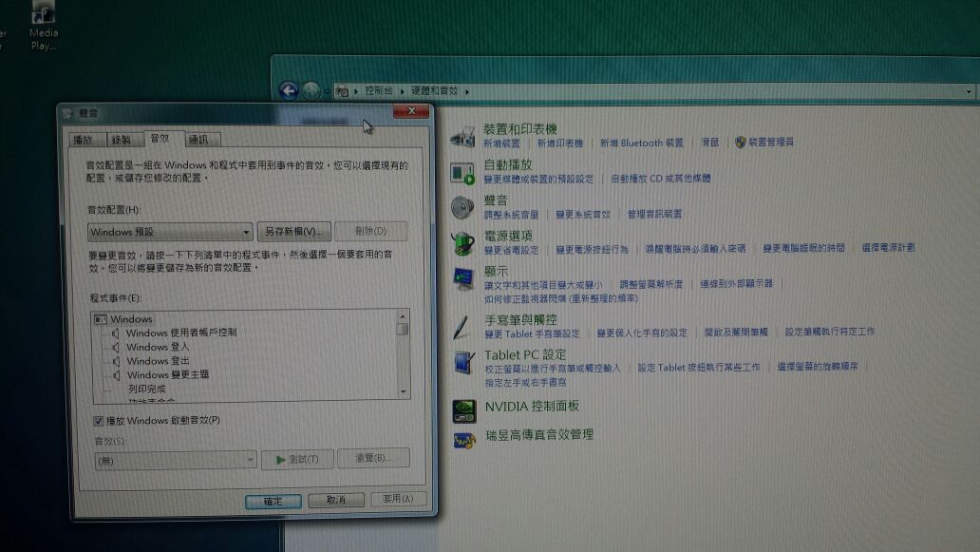Click the speaker icon beside Windows 使用者帳戶控制
Viewport: 980px width, 552px height.
(x=116, y=333)
